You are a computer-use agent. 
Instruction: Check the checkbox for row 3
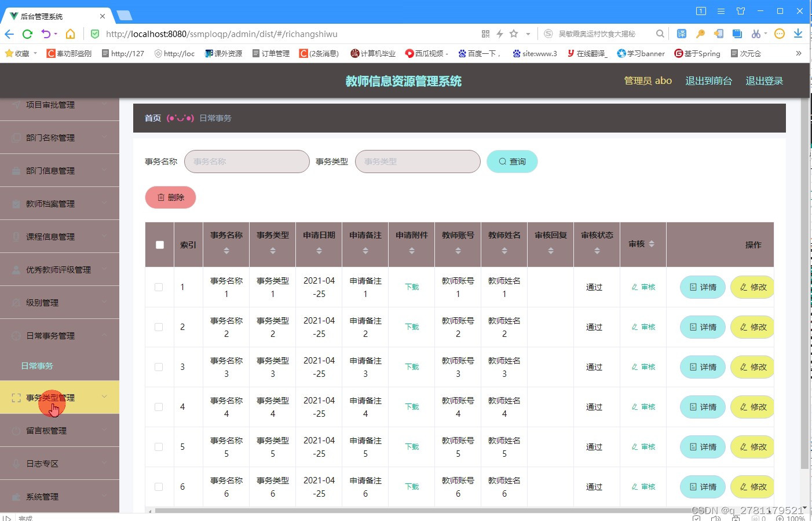pyautogui.click(x=159, y=367)
